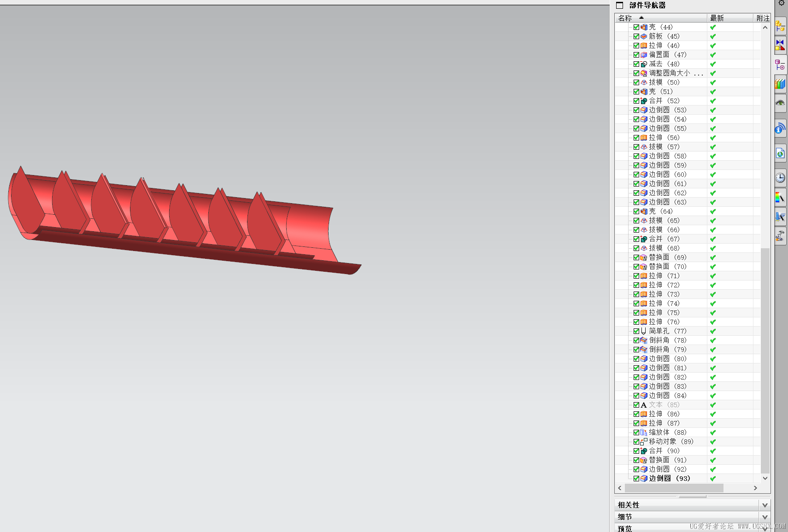Click the 名称 column header
The height and width of the screenshot is (532, 788).
661,18
